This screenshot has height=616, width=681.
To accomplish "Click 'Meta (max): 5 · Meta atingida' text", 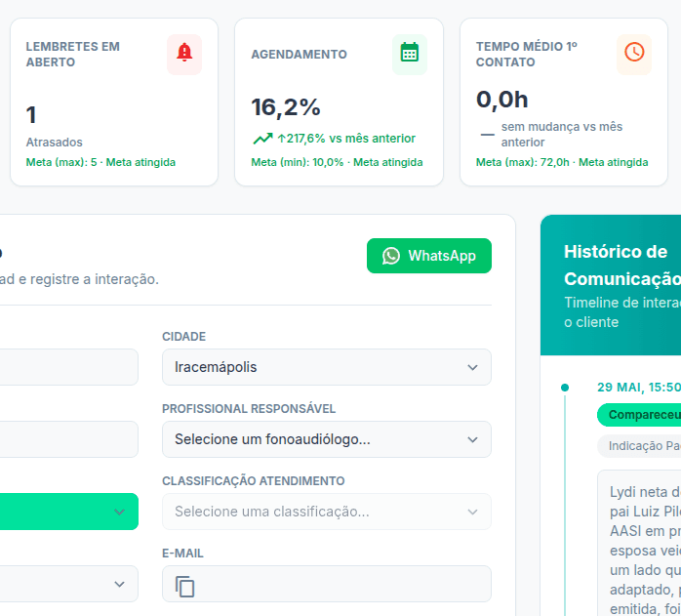I will point(100,162).
